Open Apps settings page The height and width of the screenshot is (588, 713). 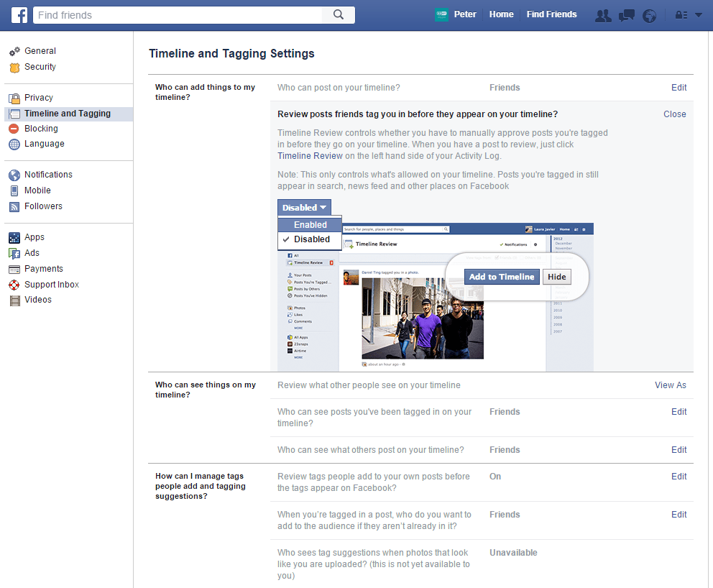pyautogui.click(x=34, y=237)
